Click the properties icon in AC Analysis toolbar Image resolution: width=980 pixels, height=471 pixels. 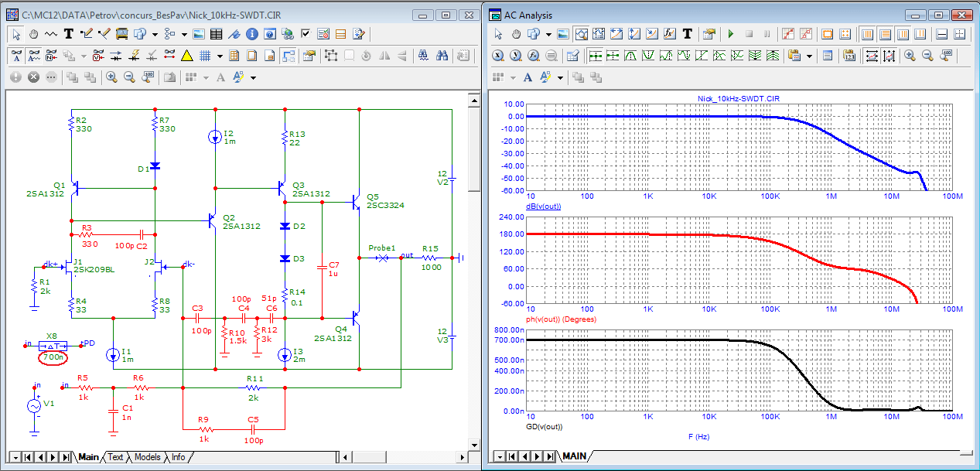pyautogui.click(x=709, y=34)
